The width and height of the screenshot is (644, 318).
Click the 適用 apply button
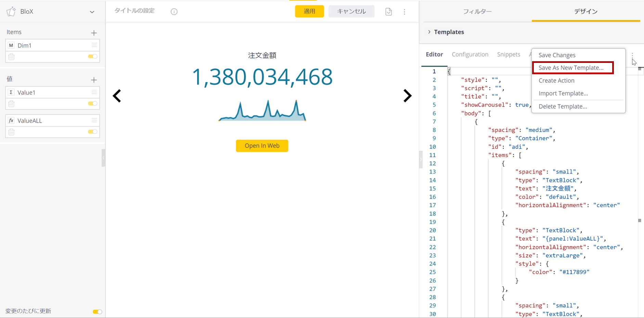[309, 11]
